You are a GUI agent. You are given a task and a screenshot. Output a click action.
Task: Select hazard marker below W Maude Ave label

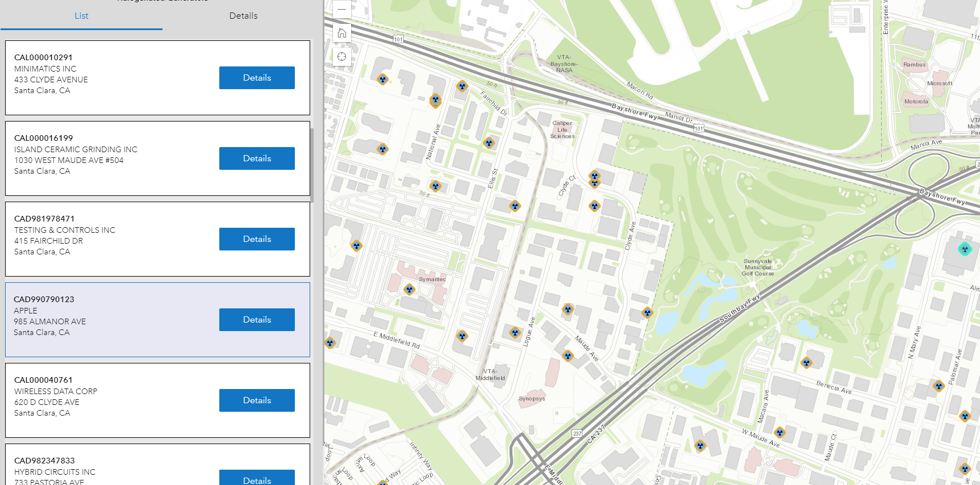pos(700,446)
